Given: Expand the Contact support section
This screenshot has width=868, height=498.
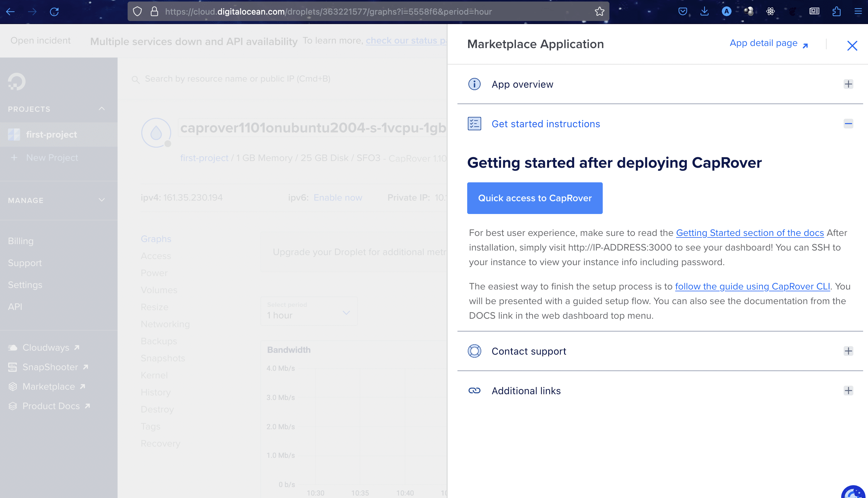Looking at the screenshot, I should coord(848,351).
